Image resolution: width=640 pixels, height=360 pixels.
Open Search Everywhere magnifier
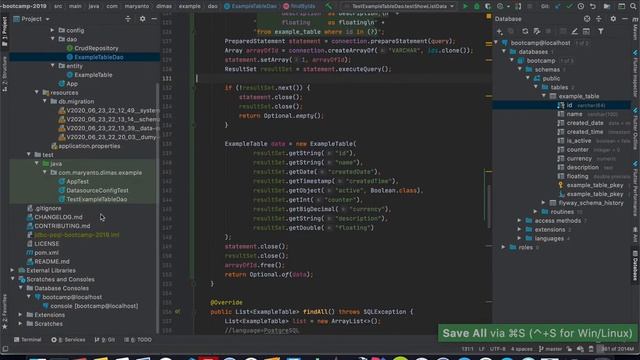coord(633,6)
